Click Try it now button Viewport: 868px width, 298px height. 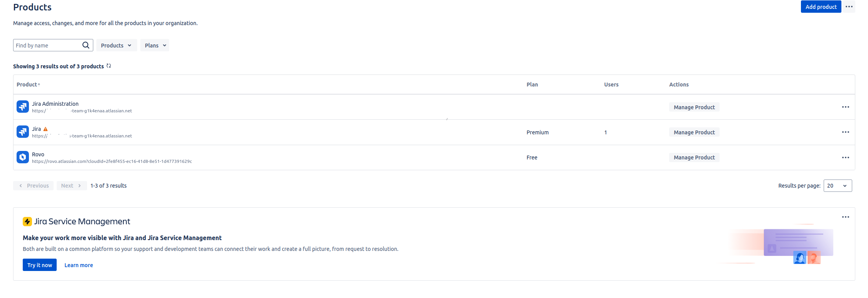click(x=40, y=265)
